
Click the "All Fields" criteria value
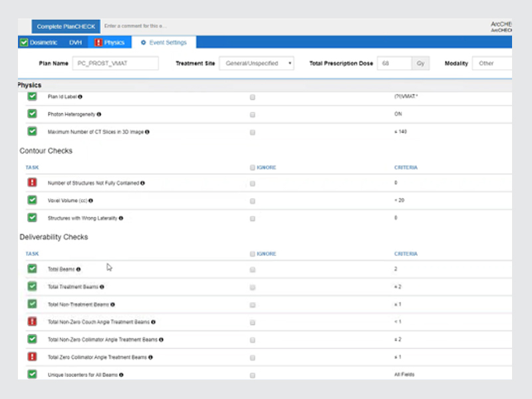click(x=404, y=374)
